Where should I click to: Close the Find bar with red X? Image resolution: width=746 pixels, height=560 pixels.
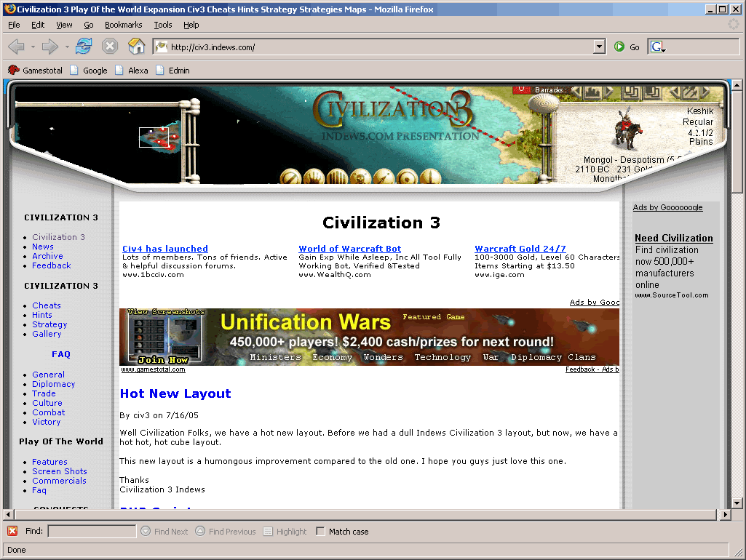pyautogui.click(x=12, y=532)
